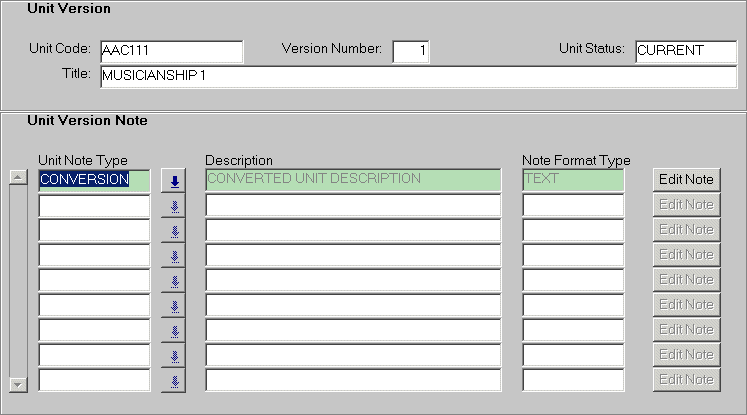Click the last row list-of-values arrow icon
Screen dimensions: 747x415
click(174, 381)
